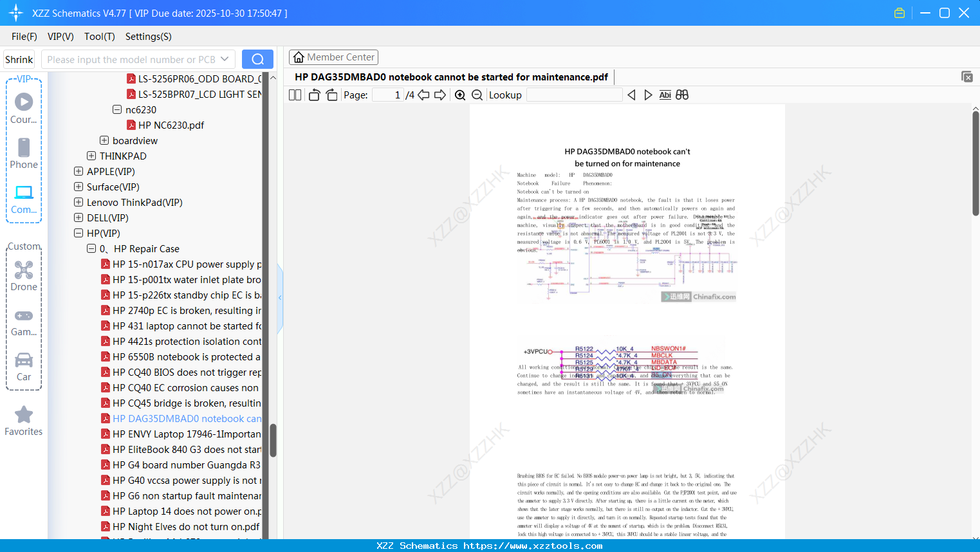The image size is (980, 552).
Task: Find next lookup match triangle
Action: pos(648,95)
